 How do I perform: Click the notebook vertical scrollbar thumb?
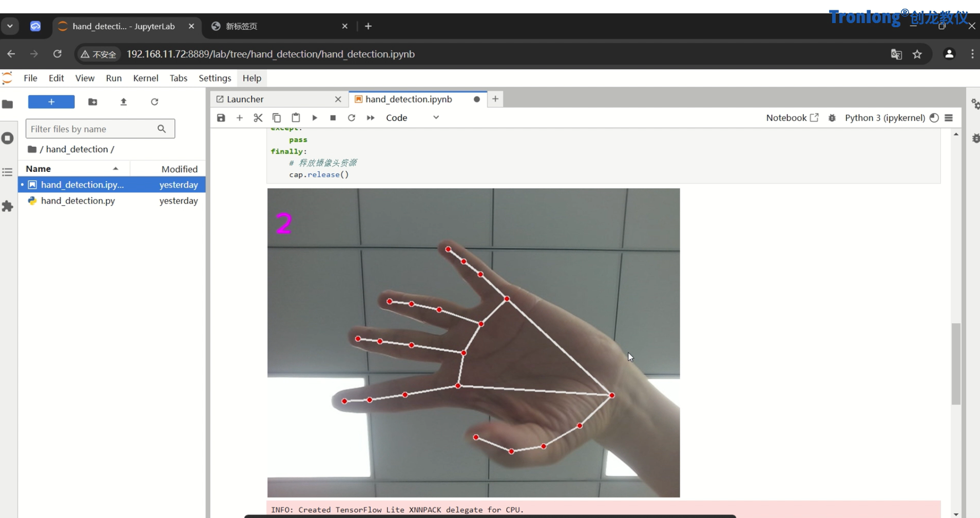click(956, 364)
